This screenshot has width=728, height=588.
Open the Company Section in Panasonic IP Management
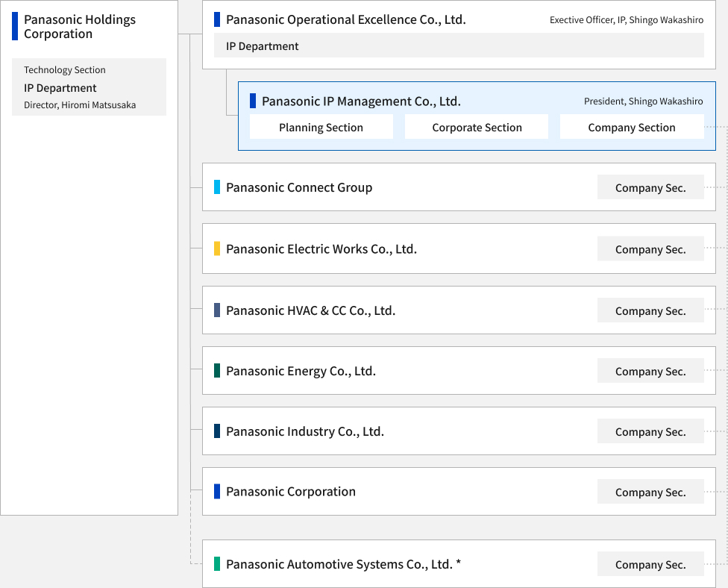pyautogui.click(x=631, y=127)
